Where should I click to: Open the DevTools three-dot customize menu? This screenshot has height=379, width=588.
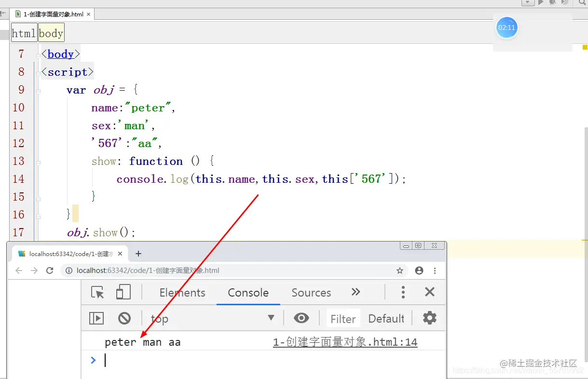pyautogui.click(x=403, y=292)
